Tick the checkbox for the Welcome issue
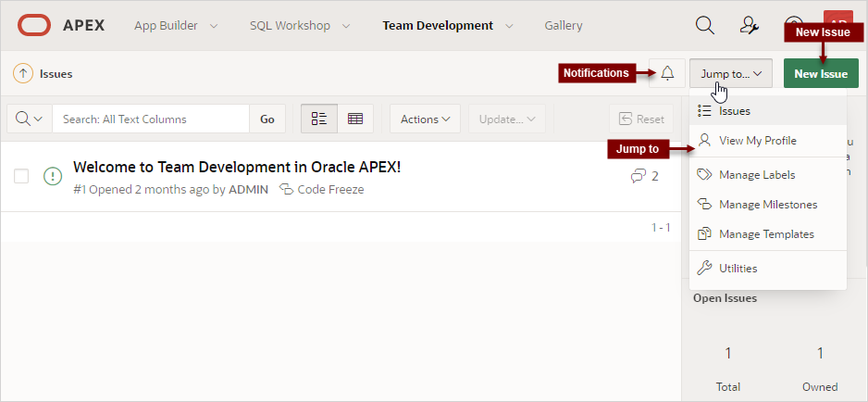Screen dimensions: 868x402 click(x=21, y=176)
